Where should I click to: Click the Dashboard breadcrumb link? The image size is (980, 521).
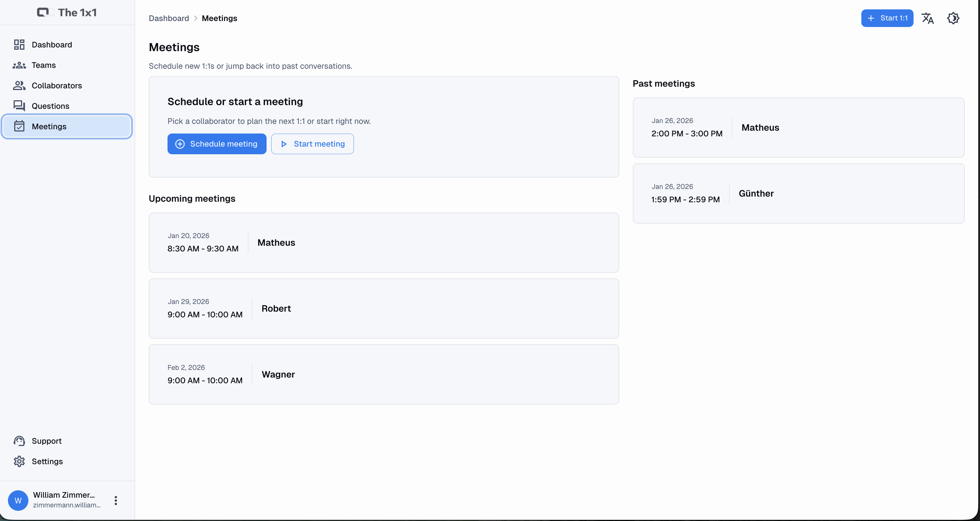[169, 18]
